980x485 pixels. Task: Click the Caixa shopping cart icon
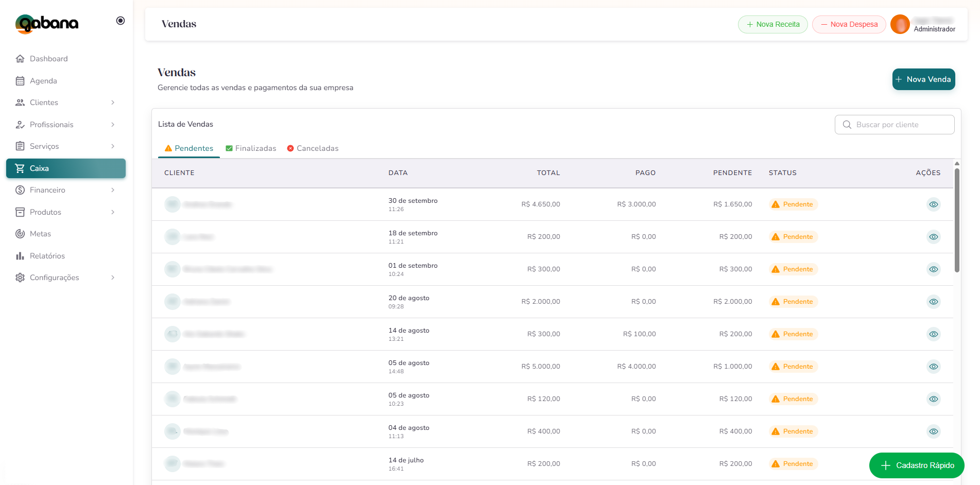point(20,168)
